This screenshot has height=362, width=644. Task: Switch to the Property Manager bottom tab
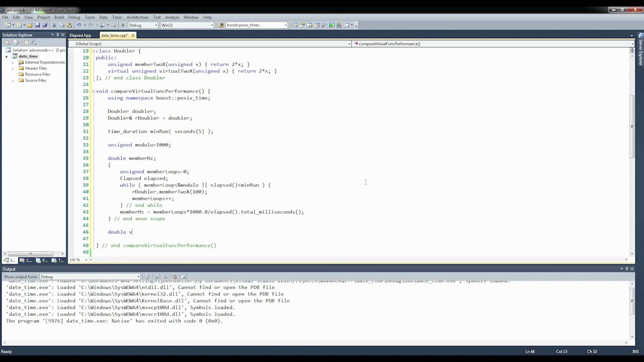[42, 260]
